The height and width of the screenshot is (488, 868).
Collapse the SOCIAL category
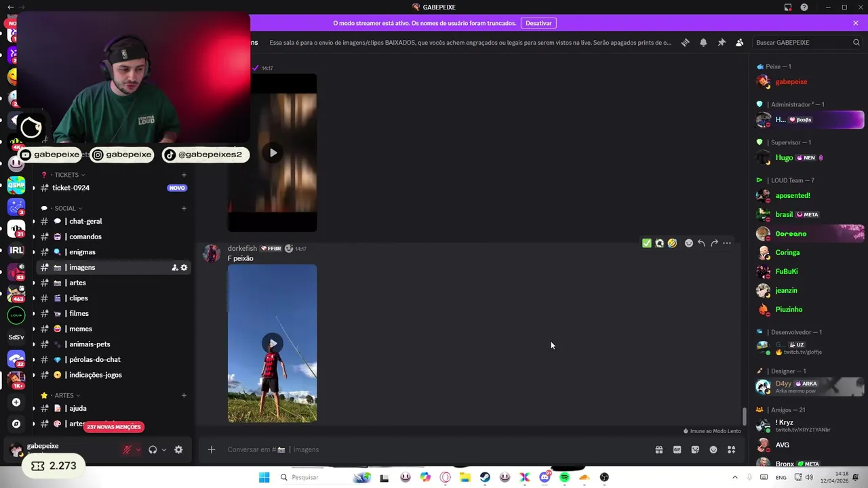click(66, 208)
